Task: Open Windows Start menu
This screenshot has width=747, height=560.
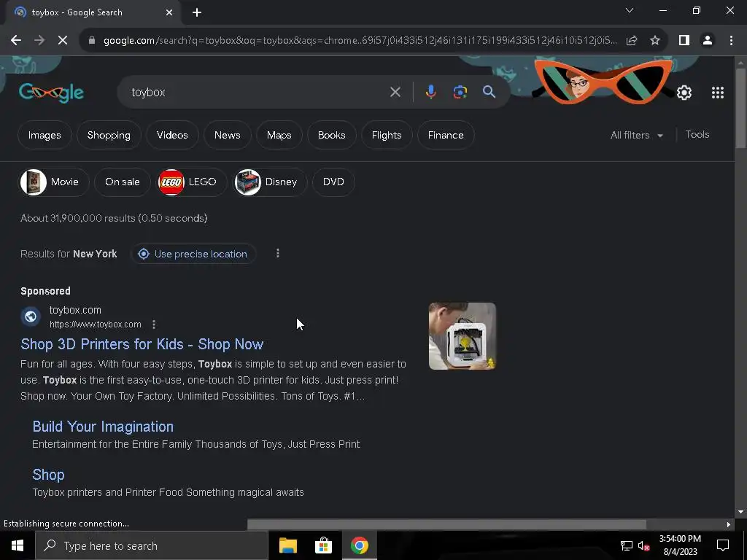Action: [18, 545]
